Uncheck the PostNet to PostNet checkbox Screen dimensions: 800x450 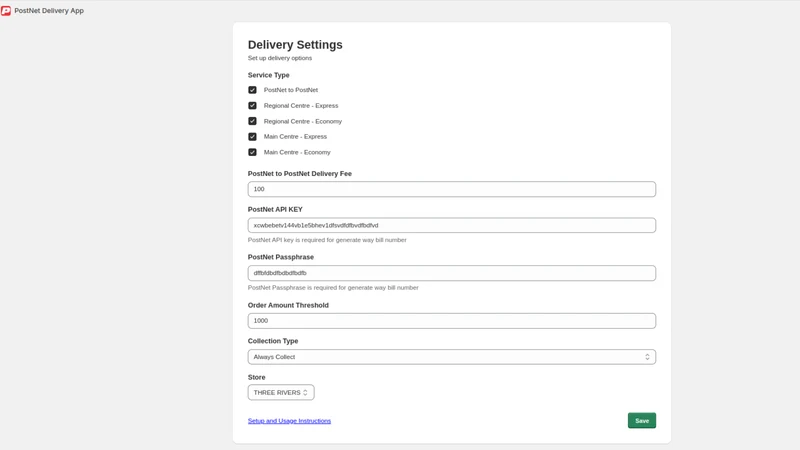(252, 90)
